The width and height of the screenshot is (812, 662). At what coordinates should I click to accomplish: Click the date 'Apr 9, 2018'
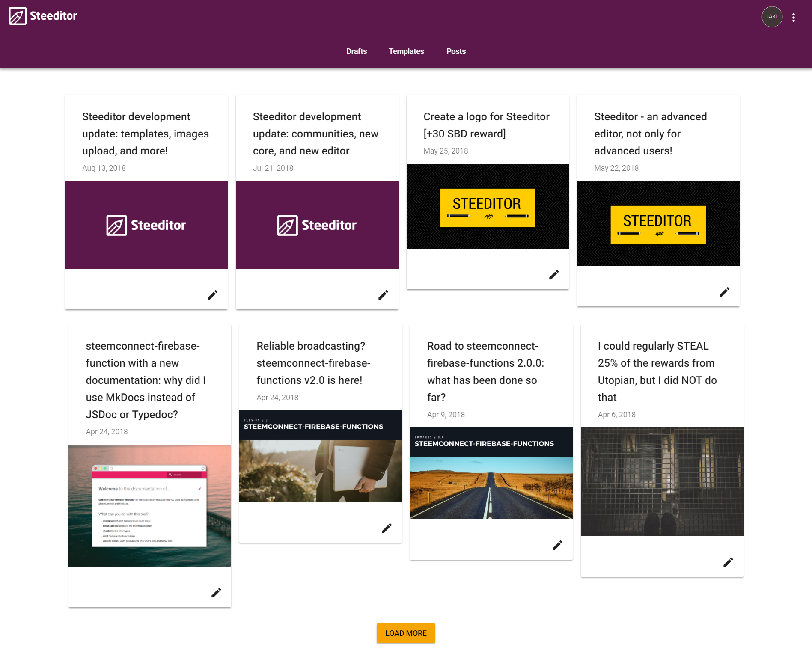(446, 415)
